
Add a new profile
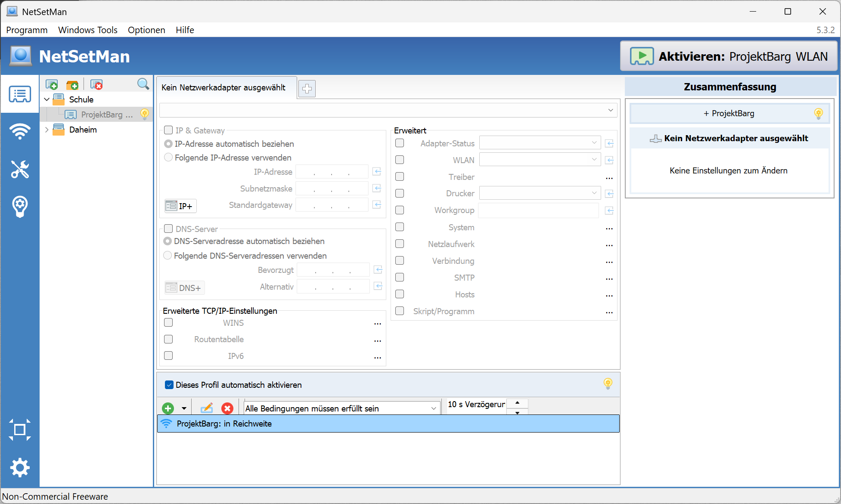pos(51,84)
